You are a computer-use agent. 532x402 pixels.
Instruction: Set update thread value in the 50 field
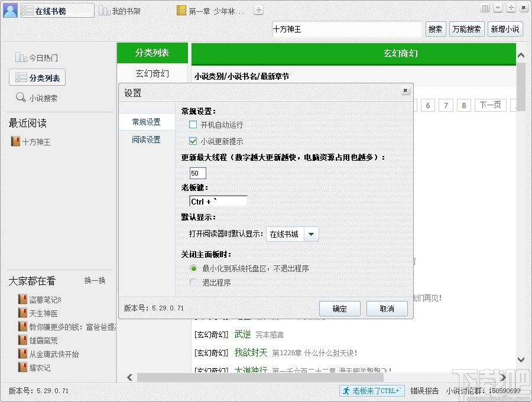click(197, 173)
